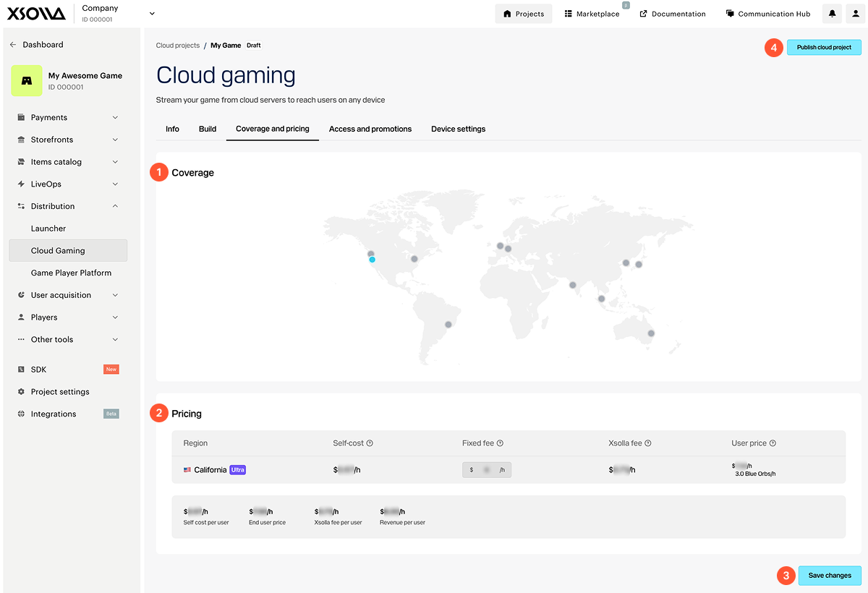Open the company selector dropdown chevron
Viewport: 868px width, 593px height.
click(152, 14)
